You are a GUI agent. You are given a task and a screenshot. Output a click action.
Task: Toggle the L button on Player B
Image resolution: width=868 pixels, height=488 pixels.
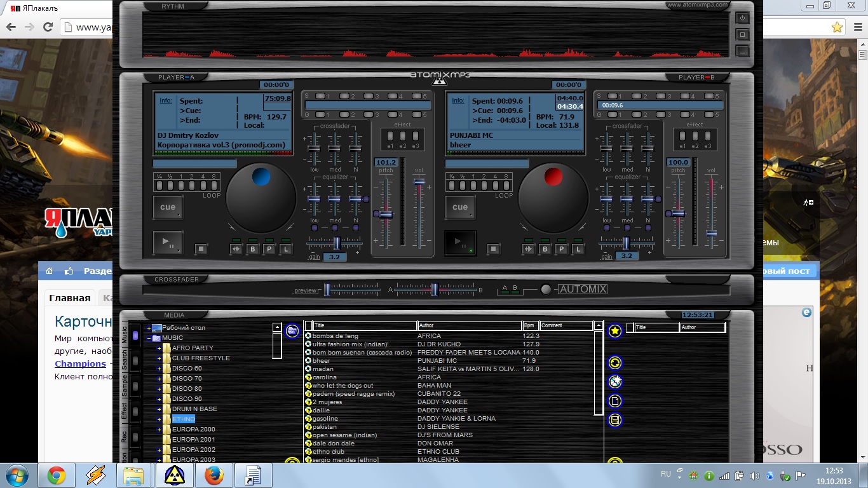coord(578,249)
